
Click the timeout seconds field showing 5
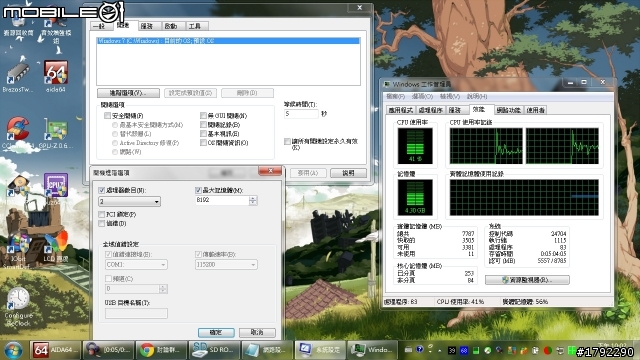301,114
